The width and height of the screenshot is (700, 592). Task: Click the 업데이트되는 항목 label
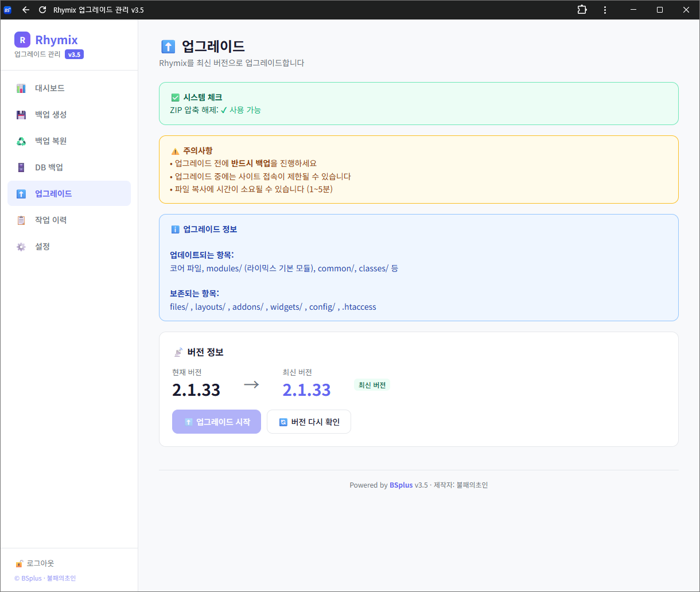[202, 255]
